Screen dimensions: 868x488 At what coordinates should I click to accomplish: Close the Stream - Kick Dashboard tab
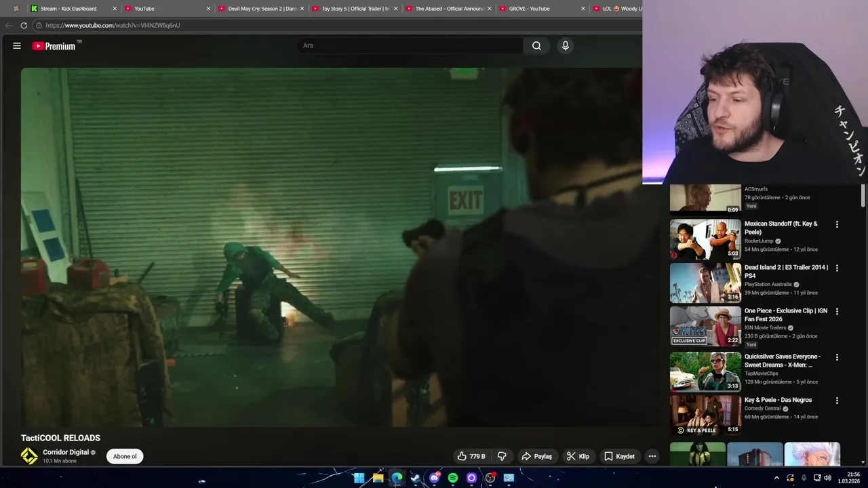pyautogui.click(x=115, y=9)
